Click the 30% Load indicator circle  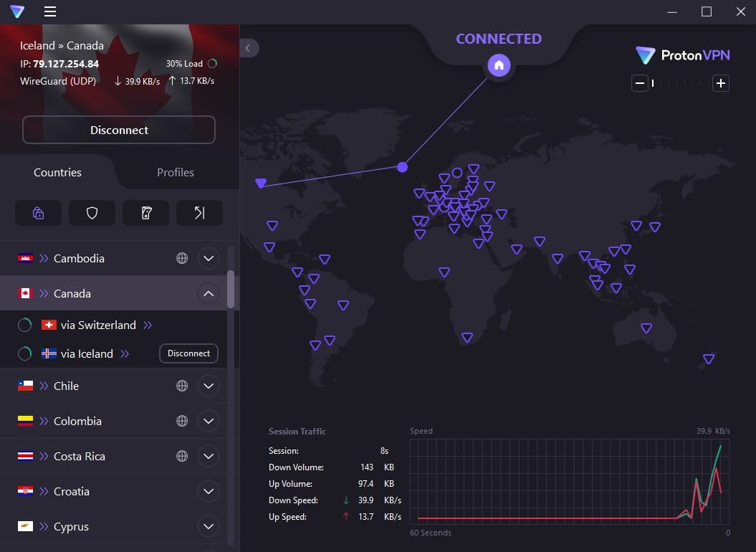click(x=212, y=63)
